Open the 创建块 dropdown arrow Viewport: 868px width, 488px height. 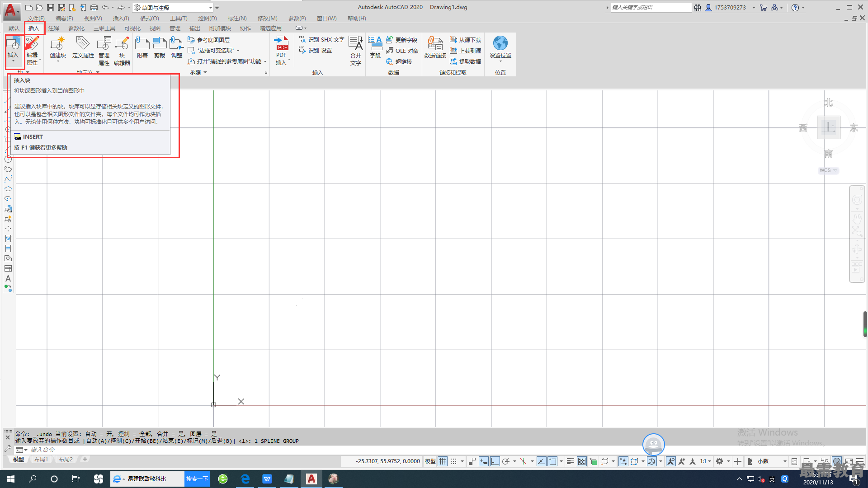58,61
